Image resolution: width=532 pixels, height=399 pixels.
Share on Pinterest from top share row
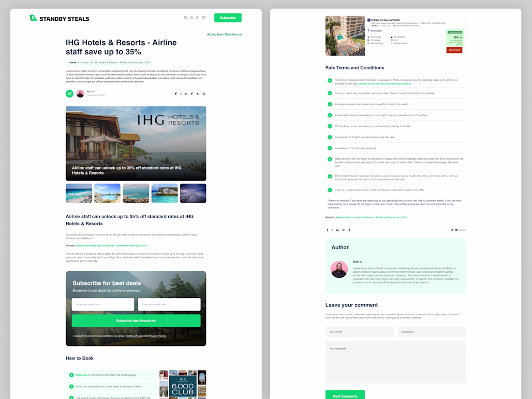click(x=192, y=94)
